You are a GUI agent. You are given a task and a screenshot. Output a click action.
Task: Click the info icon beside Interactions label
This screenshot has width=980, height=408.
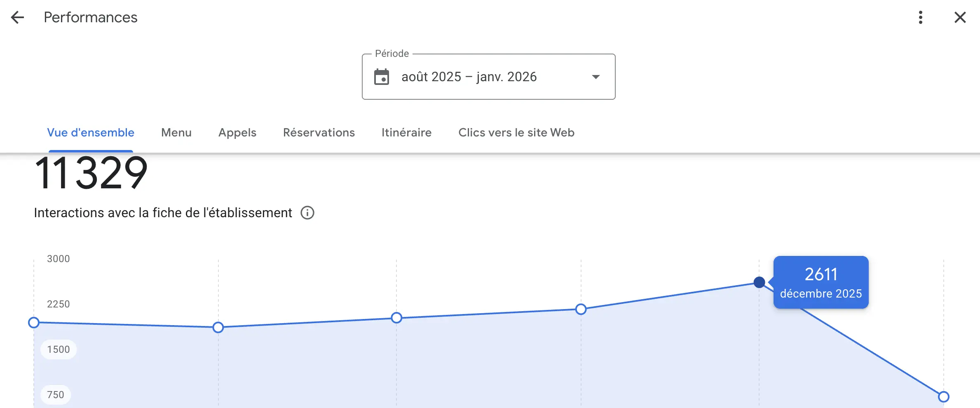coord(307,213)
